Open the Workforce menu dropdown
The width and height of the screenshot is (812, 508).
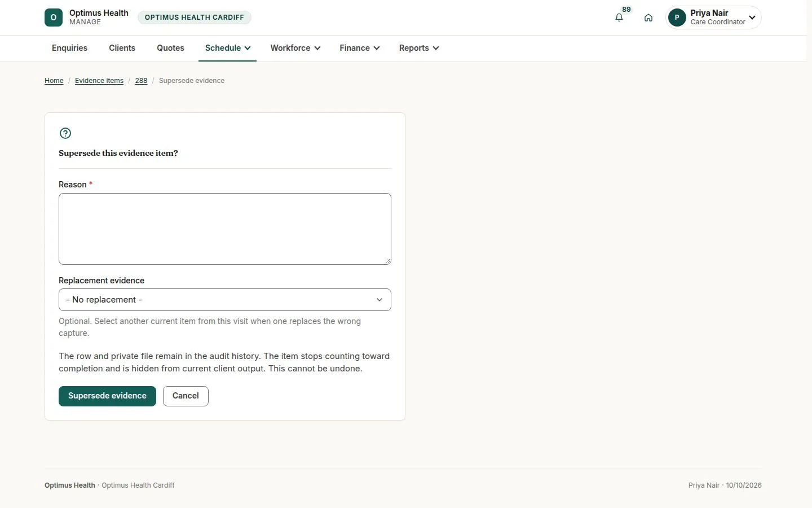coord(295,48)
